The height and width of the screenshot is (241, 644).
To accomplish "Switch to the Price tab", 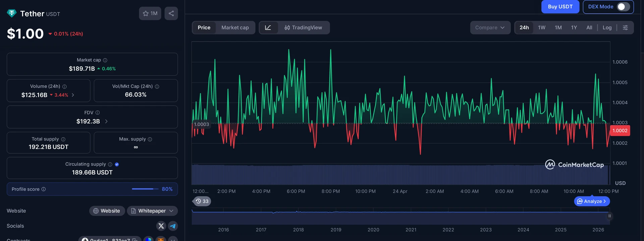I will pos(204,27).
